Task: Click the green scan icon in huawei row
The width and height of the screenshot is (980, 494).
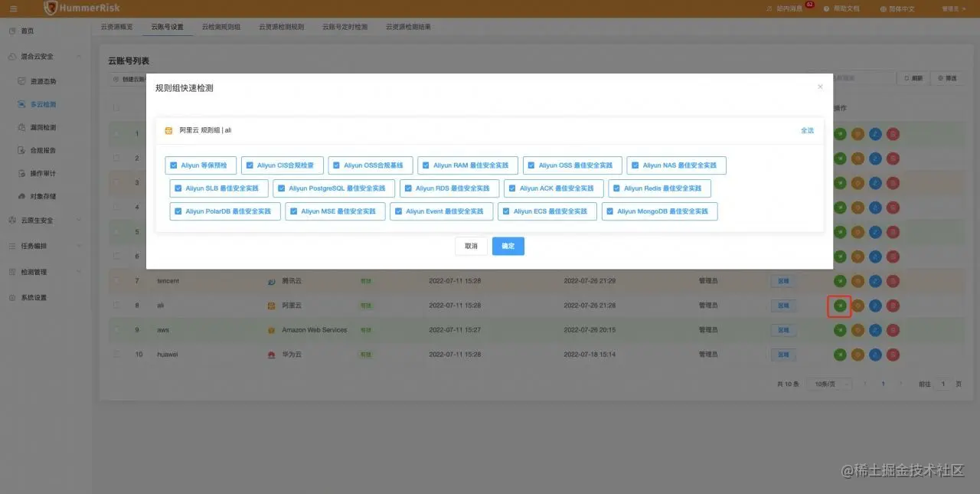Action: click(x=840, y=355)
